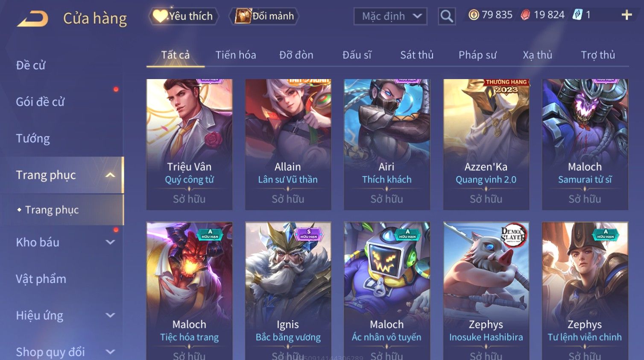Open the search magnifier icon
The image size is (644, 360).
point(447,16)
